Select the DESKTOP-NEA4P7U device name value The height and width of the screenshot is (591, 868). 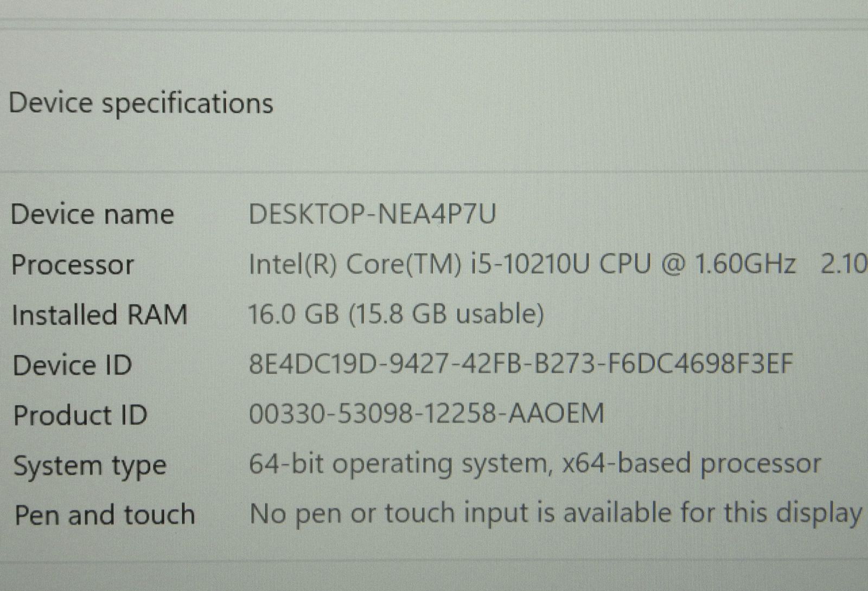coord(372,214)
